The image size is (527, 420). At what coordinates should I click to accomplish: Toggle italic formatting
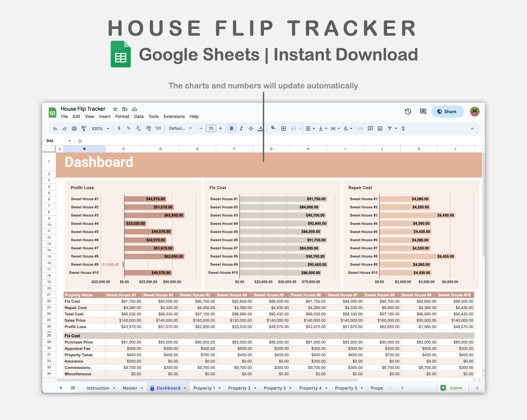[241, 128]
